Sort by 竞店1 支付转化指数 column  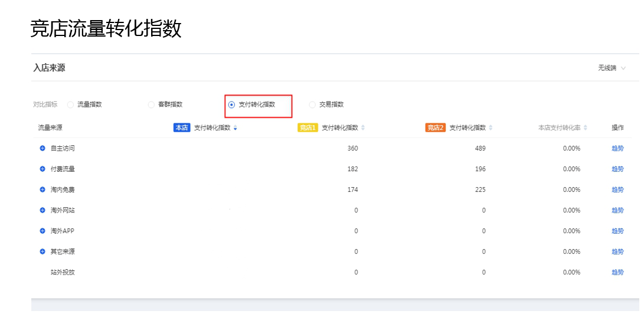pyautogui.click(x=363, y=127)
